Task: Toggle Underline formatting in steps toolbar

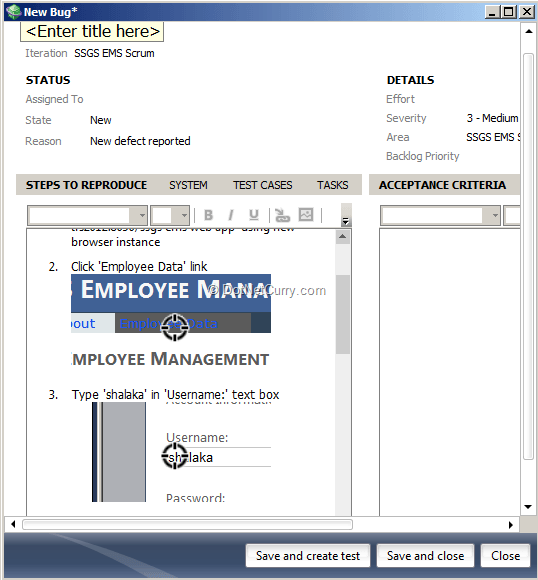Action: point(254,215)
